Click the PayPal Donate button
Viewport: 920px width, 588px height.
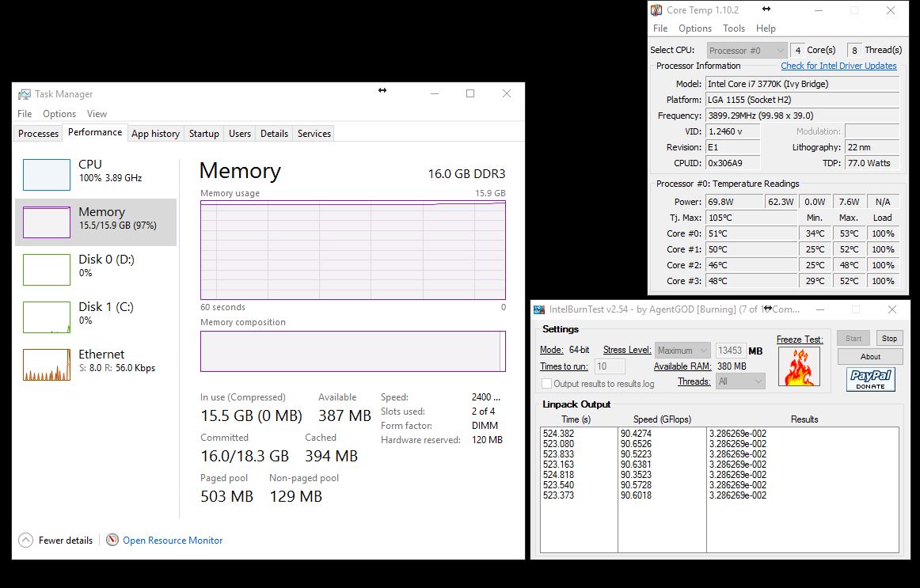[x=870, y=379]
